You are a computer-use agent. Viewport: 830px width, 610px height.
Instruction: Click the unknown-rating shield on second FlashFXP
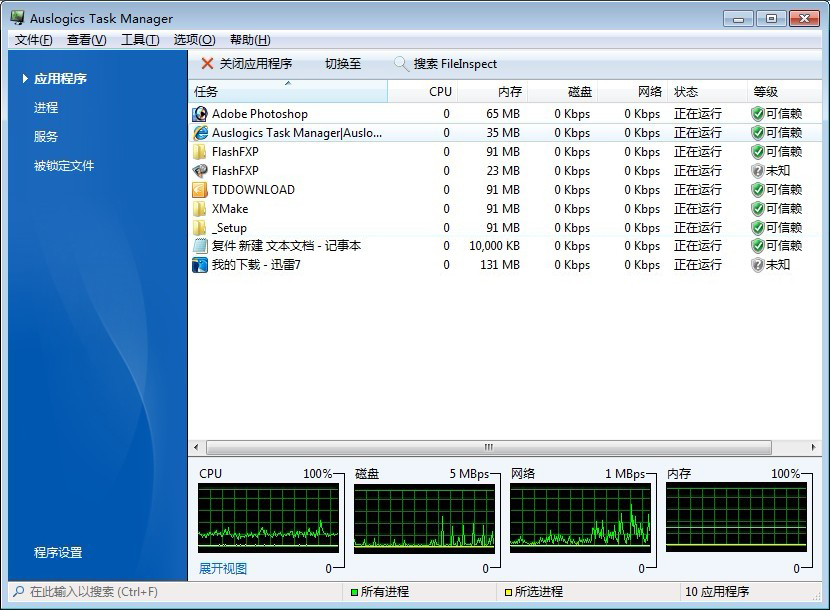(758, 171)
